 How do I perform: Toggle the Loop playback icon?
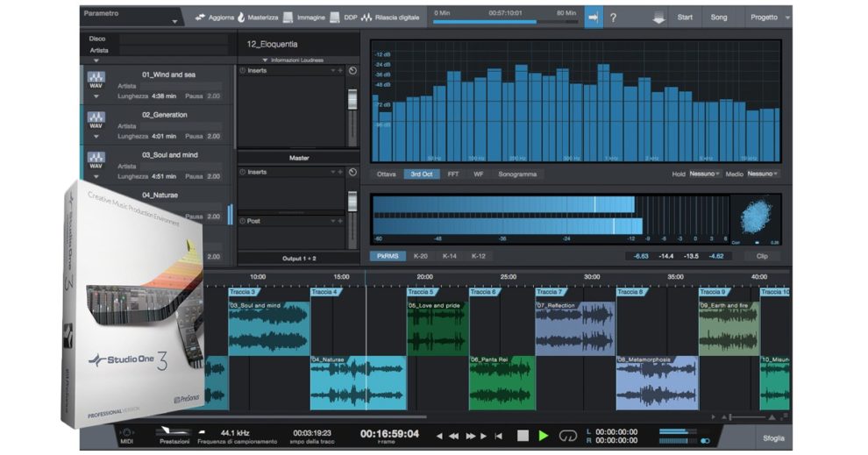tap(568, 435)
